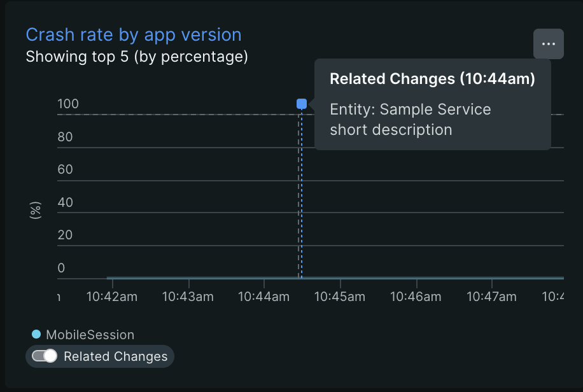The width and height of the screenshot is (583, 392).
Task: Toggle the Related Changes switch off
Action: (x=45, y=356)
